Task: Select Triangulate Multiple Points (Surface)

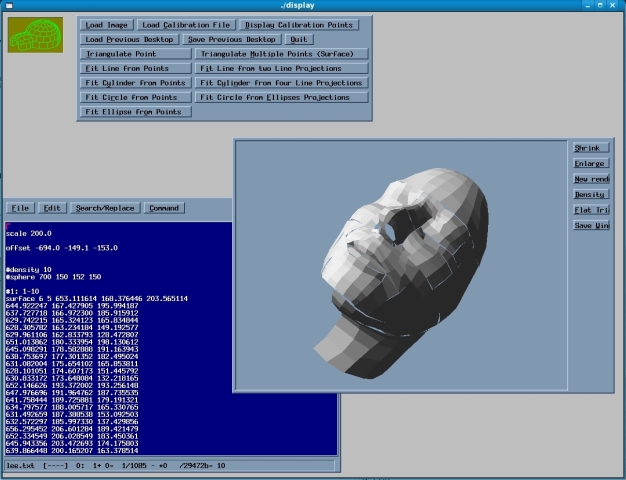Action: click(x=283, y=54)
